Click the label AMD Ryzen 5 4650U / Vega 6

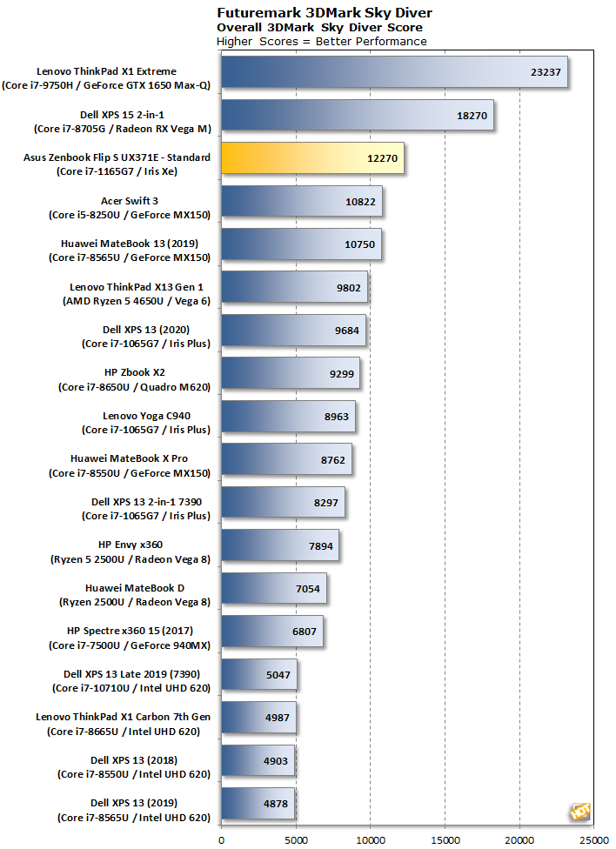point(137,301)
